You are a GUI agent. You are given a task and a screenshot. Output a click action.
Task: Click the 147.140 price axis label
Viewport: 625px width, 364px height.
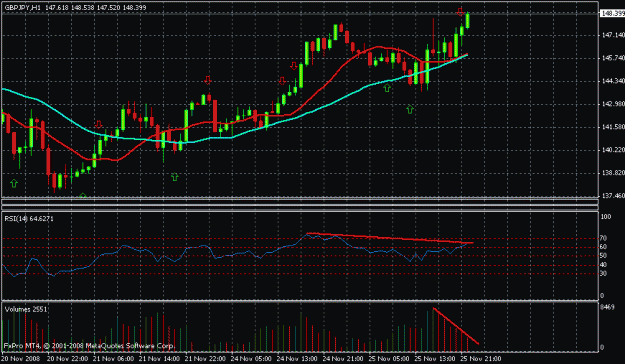point(613,35)
